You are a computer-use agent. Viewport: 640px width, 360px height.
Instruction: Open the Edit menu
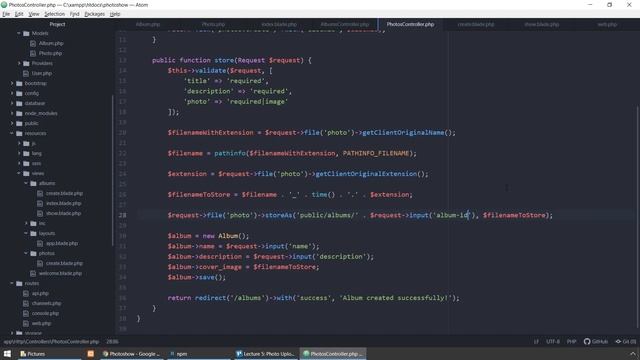[x=19, y=14]
